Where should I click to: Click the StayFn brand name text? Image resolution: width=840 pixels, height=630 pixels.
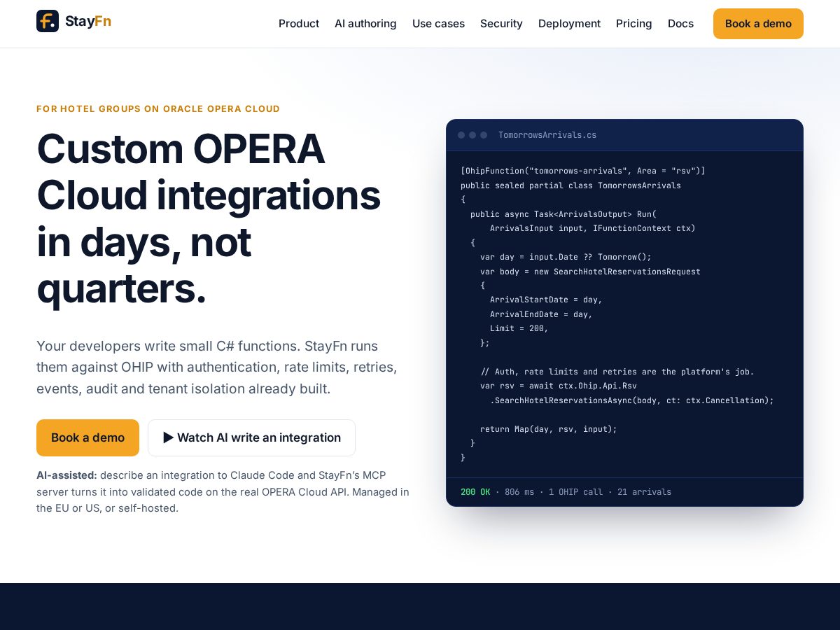tap(88, 21)
